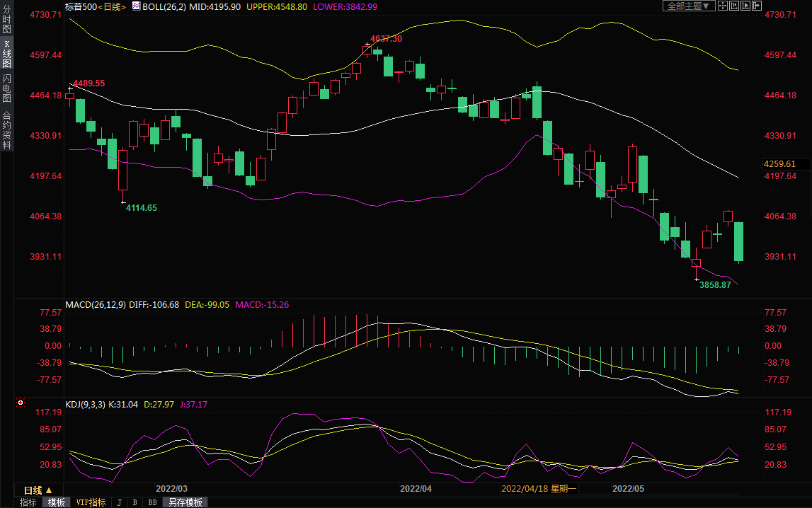Open the <日线> period menu beside 标普500
Viewport: 812px width, 508px height.
[x=111, y=6]
